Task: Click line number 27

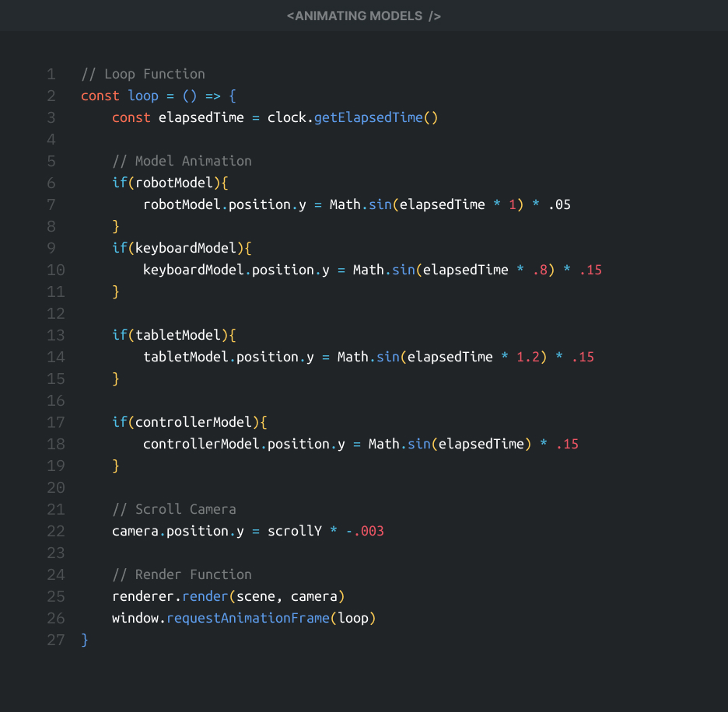Action: 56,640
